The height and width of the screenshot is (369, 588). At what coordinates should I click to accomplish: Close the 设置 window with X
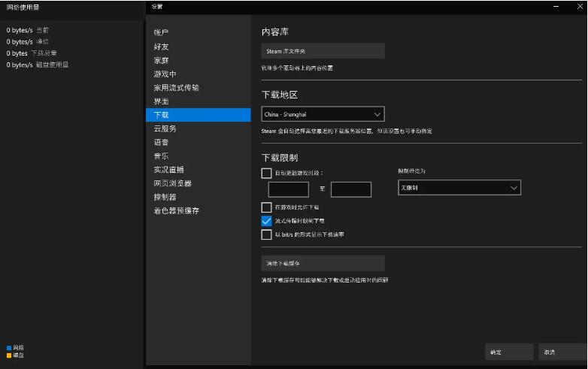point(579,7)
